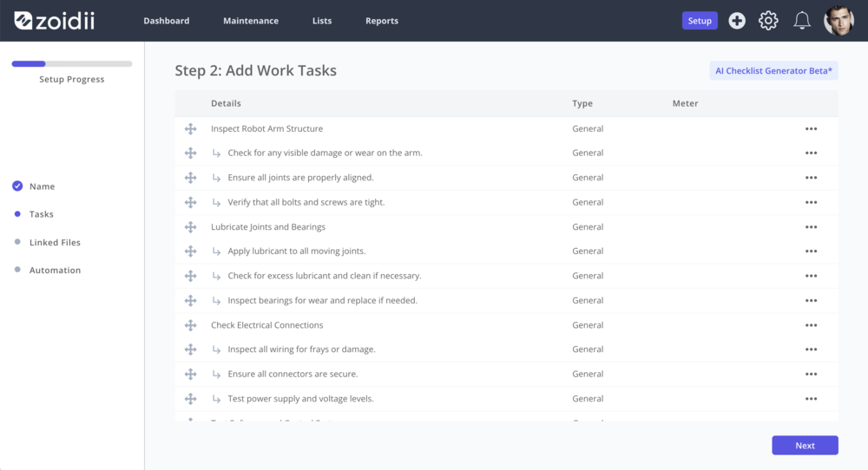Click the plus add icon in header

[737, 21]
